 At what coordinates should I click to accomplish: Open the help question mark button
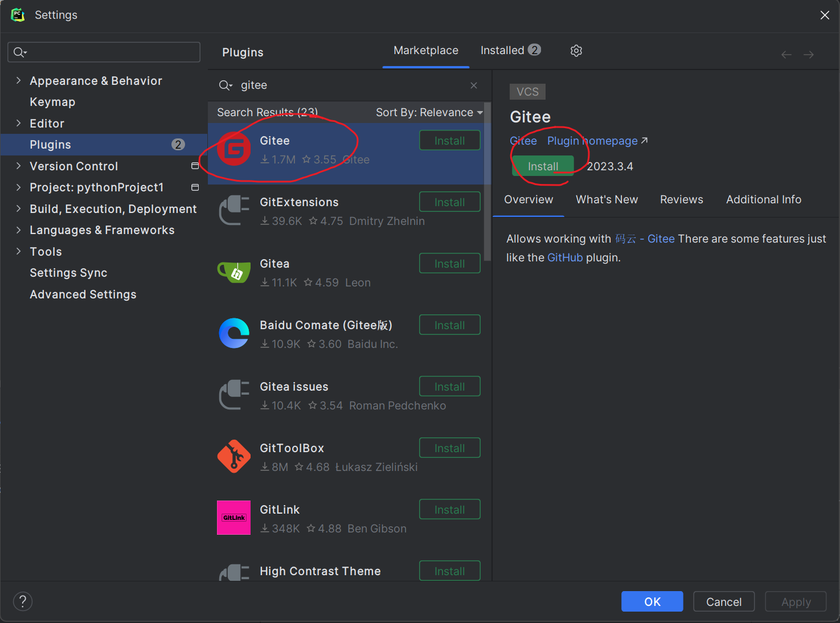(23, 601)
